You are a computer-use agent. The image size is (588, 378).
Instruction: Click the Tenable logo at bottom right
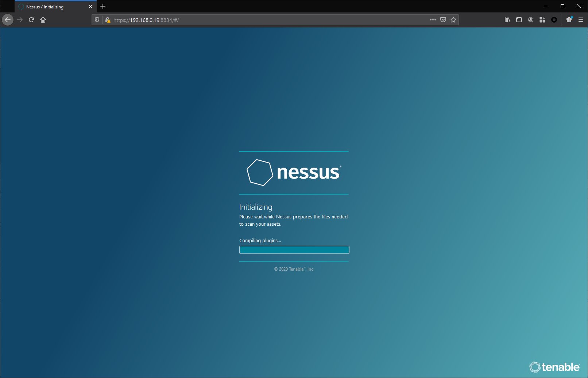click(555, 367)
